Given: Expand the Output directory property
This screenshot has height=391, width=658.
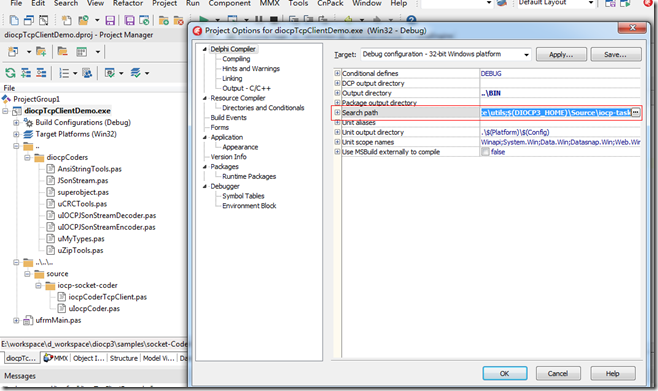Looking at the screenshot, I should 337,93.
